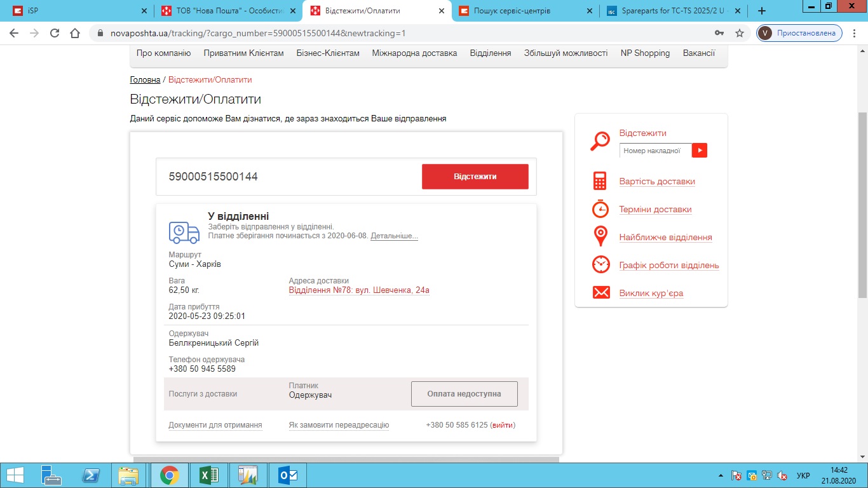868x488 pixels.
Task: Open Виклик кур'єра sidebar link
Action: (651, 294)
